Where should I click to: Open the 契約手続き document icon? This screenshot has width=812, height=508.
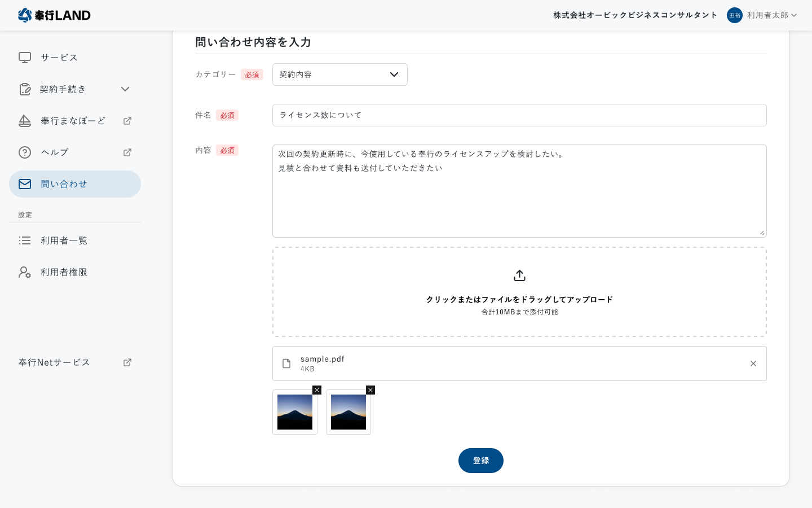(x=25, y=89)
